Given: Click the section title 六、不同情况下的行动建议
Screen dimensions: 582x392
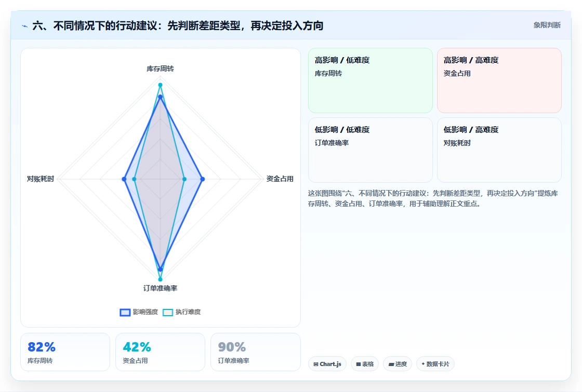Looking at the screenshot, I should (178, 25).
